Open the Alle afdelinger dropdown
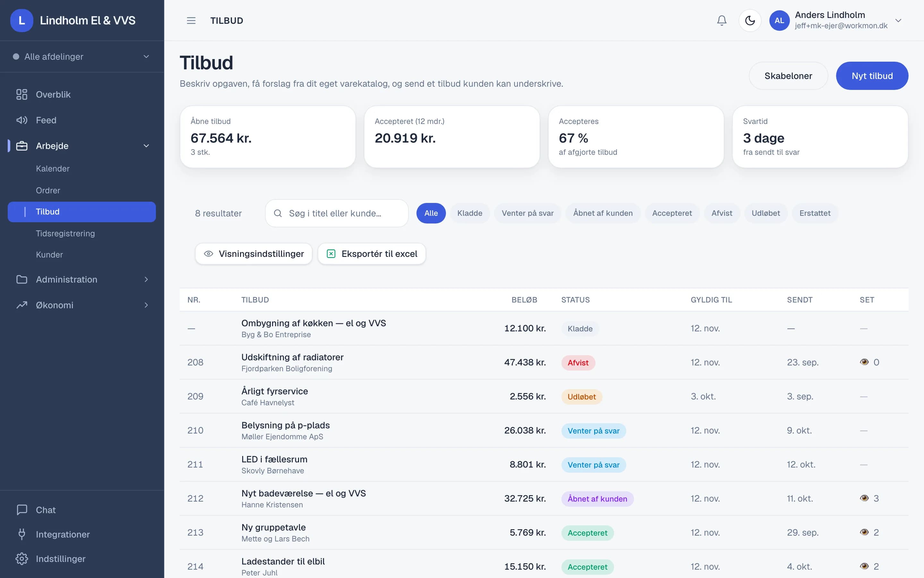The image size is (924, 578). click(x=82, y=57)
